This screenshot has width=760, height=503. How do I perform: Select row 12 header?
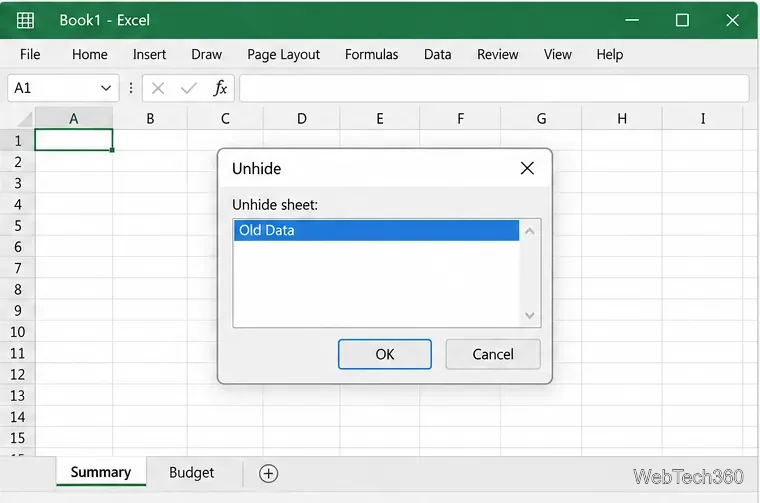point(18,375)
